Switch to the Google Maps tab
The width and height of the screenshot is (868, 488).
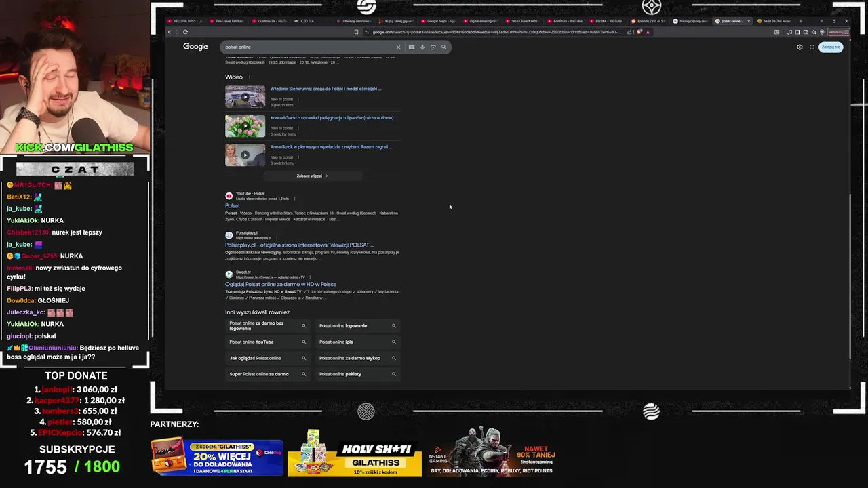(438, 21)
